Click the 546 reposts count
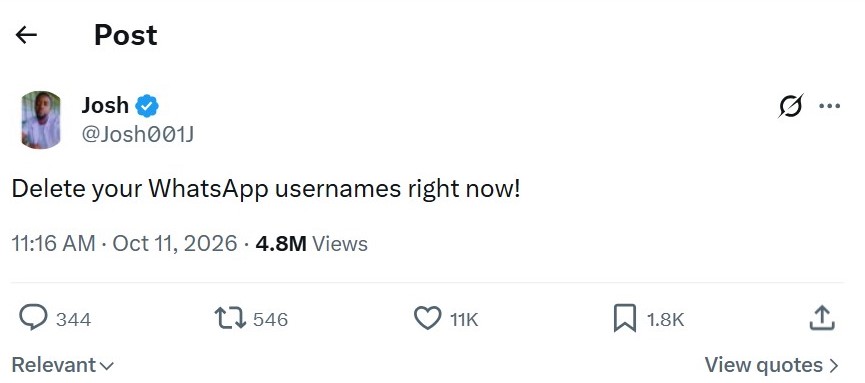Screen dimensions: 865x383 click(x=270, y=320)
